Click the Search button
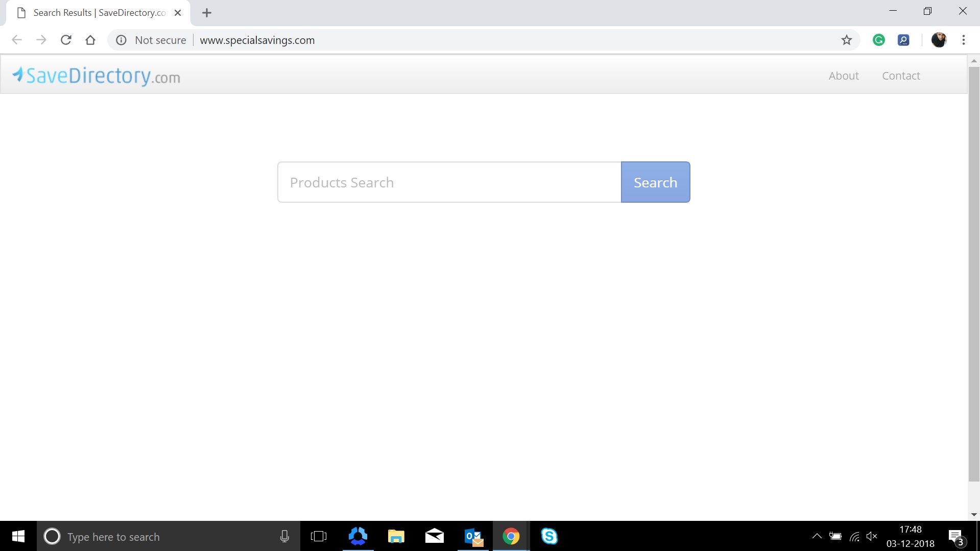Viewport: 980px width, 551px height. 655,182
